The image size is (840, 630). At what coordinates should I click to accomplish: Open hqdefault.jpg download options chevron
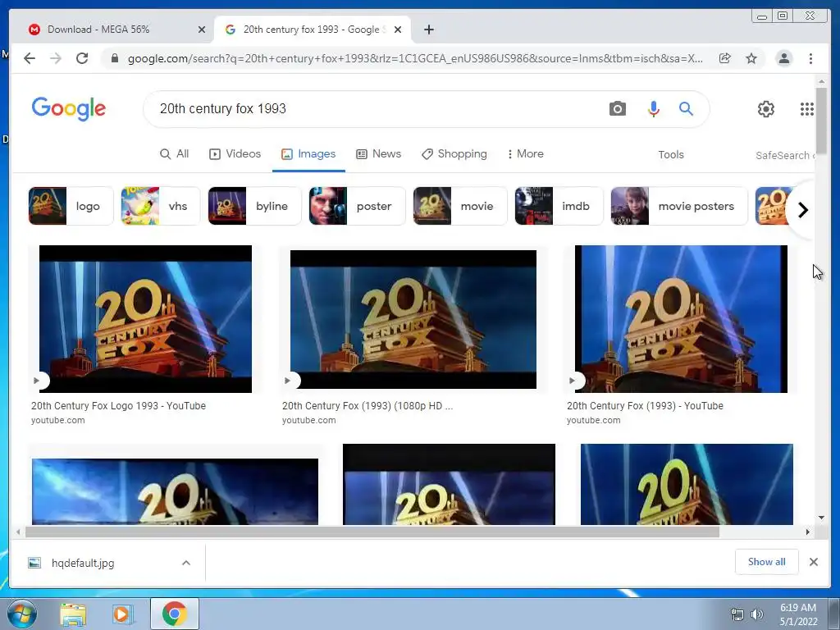(x=186, y=563)
